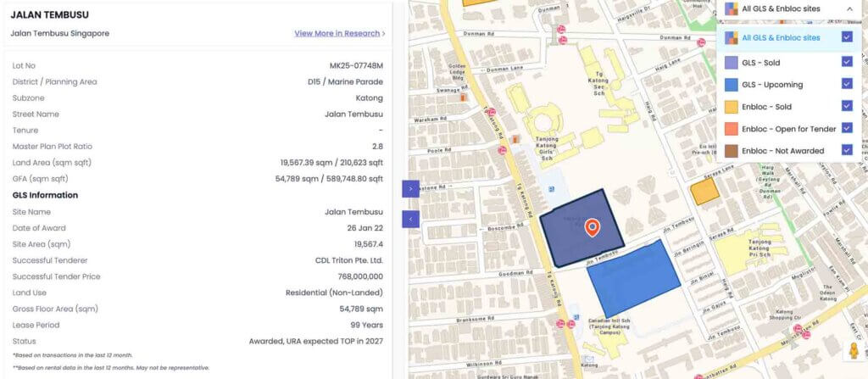Click the GFA 54,789 sqm / 589,748.80 sqft value
Image resolution: width=868 pixels, height=379 pixels.
point(330,179)
